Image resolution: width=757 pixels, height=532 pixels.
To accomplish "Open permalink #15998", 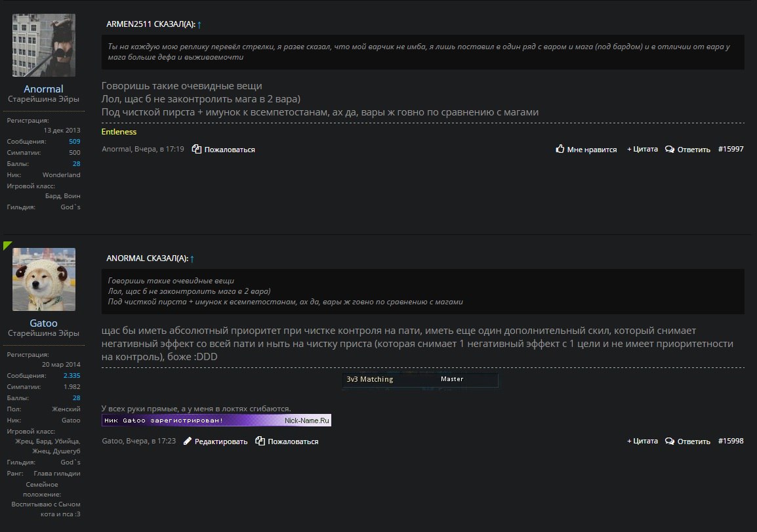I will tap(731, 441).
